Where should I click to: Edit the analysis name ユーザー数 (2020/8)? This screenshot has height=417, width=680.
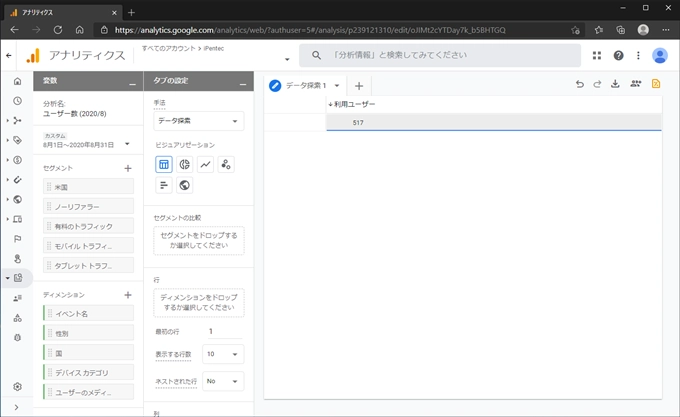click(x=75, y=114)
